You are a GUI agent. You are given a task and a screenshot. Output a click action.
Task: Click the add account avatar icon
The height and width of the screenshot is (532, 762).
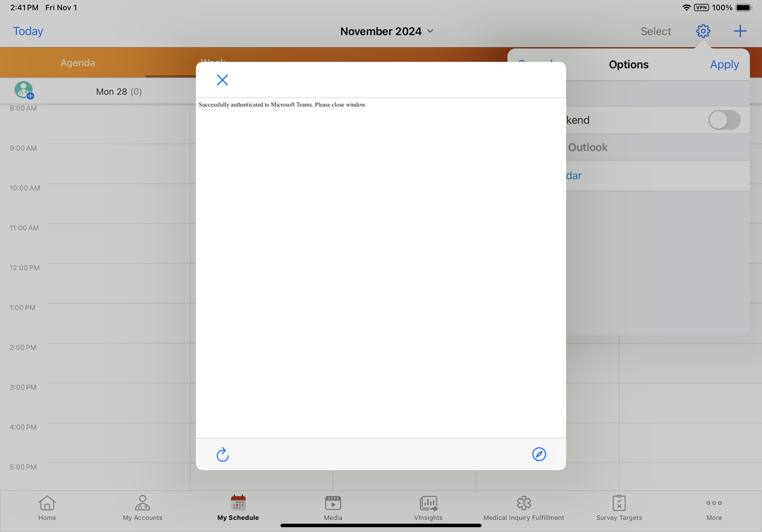(24, 90)
